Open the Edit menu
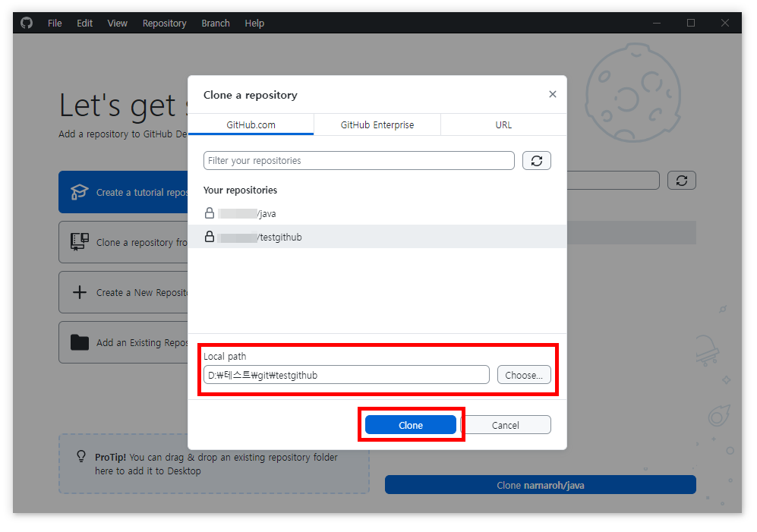This screenshot has width=757, height=532. (84, 24)
